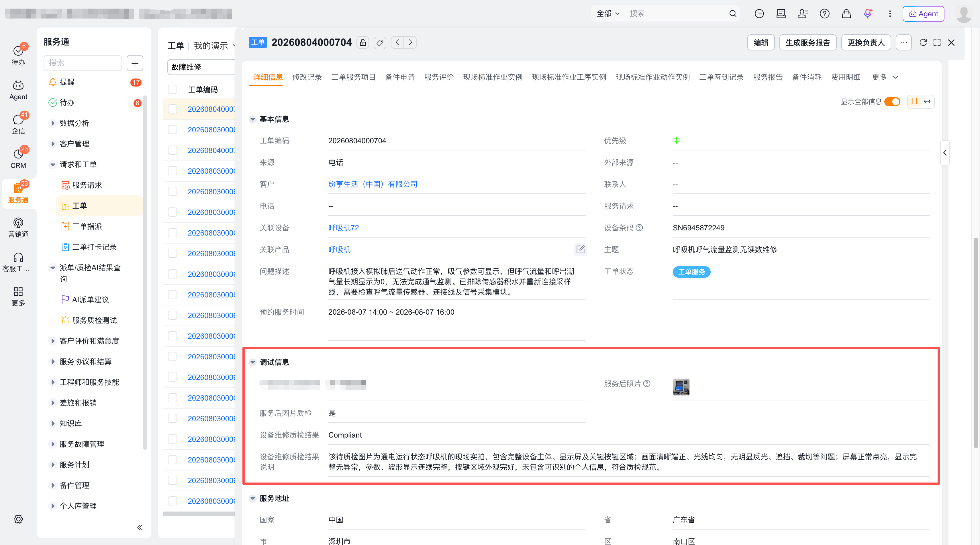Image resolution: width=980 pixels, height=545 pixels.
Task: Switch to wide layout arrow toggle
Action: 927,101
